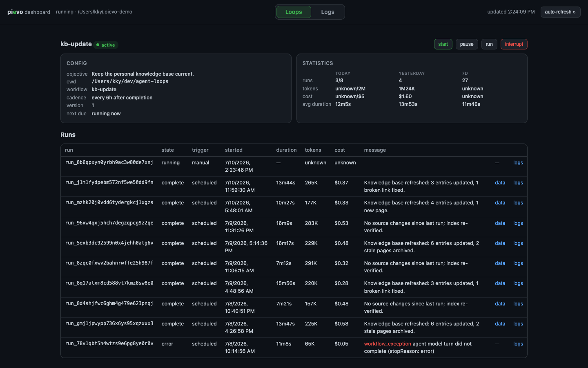
Task: Open data for run_mzhk20j0vdd6tydergkcj1xgzs
Action: pos(500,203)
